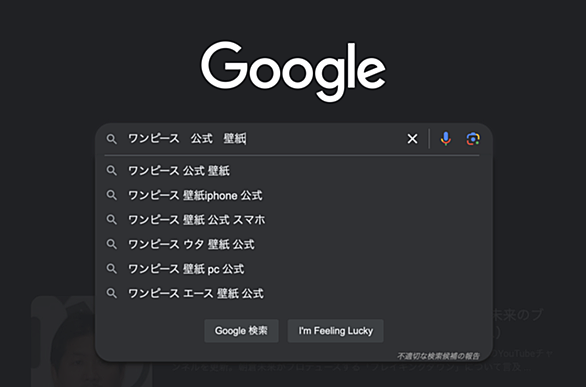Screen dimensions: 586x387
Task: Open Google Lens image search icon
Action: pos(473,139)
